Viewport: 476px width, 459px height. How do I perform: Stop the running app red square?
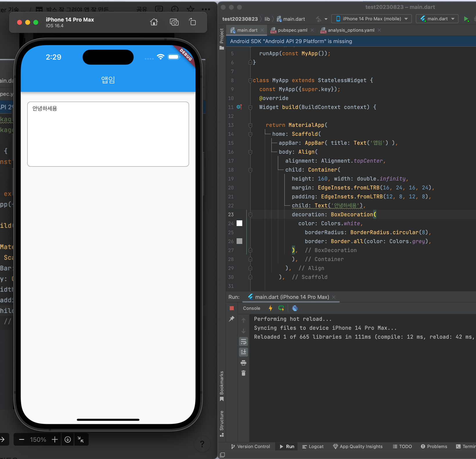[x=232, y=308]
